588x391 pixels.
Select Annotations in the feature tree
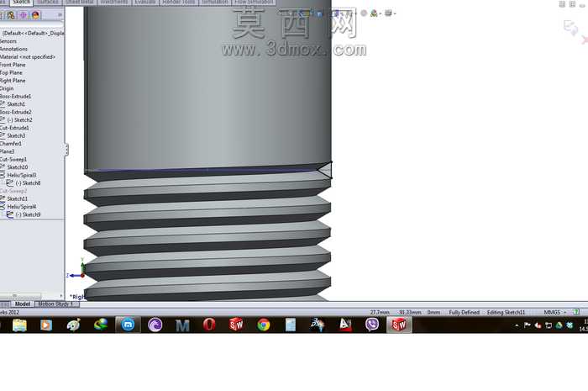[13, 49]
